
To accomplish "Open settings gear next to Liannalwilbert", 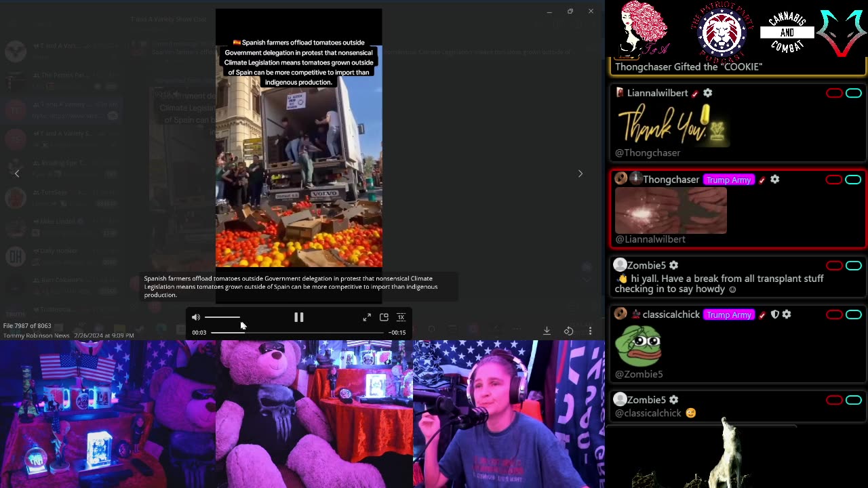I will coord(707,93).
